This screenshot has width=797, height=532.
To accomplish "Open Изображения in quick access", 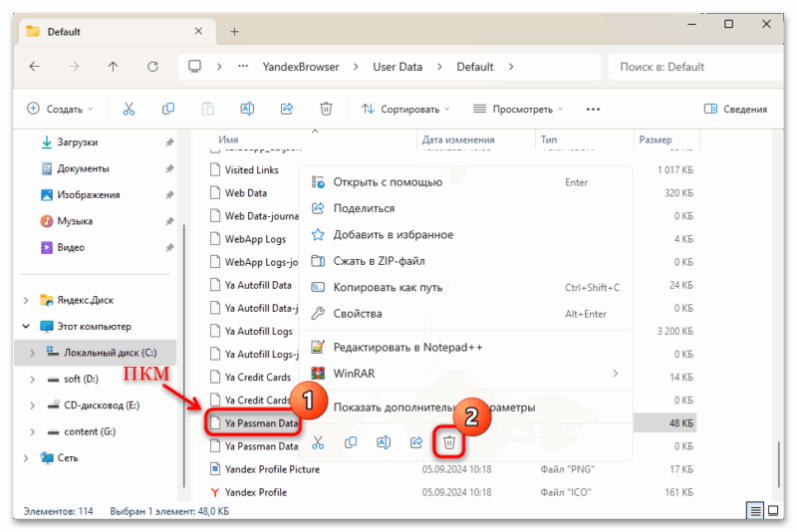I will click(88, 195).
